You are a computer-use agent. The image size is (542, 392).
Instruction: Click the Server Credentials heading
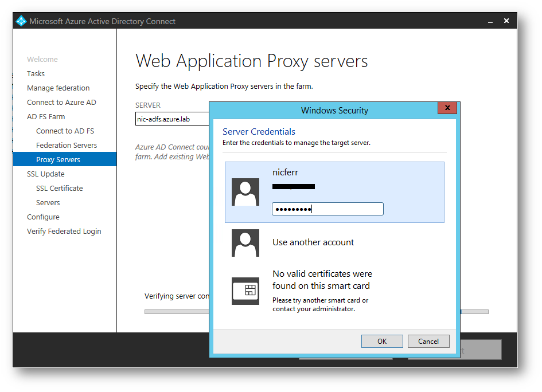coord(259,132)
